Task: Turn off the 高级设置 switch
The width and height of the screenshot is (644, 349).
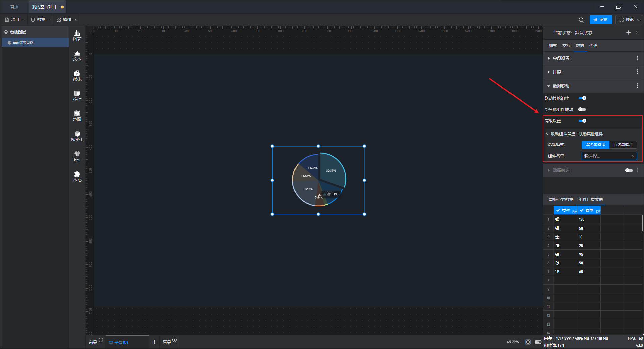Action: pyautogui.click(x=582, y=121)
